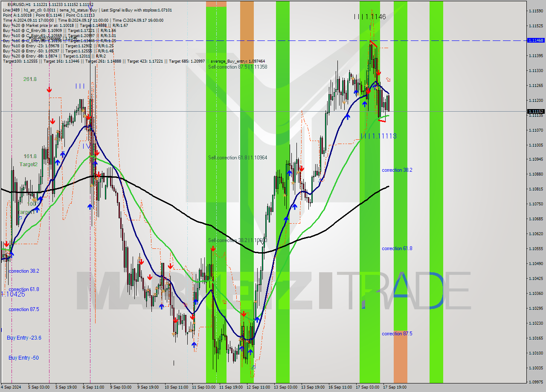
Task: Click the '11 Sep 03:00' time label
Action: (x=203, y=387)
